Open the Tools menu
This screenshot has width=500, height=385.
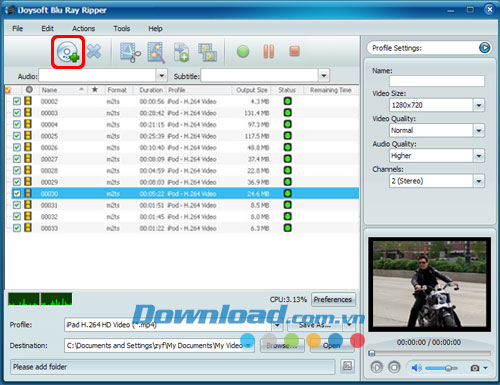121,28
